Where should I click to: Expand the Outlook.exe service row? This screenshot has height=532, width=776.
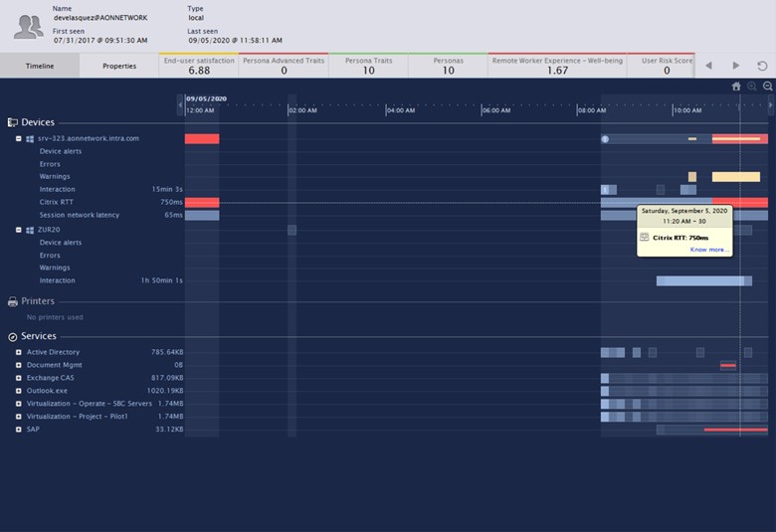pyautogui.click(x=18, y=391)
